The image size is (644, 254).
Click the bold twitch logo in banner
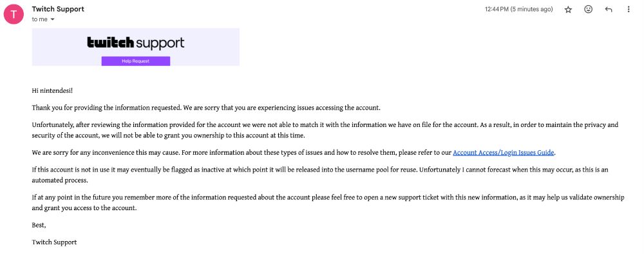click(111, 43)
